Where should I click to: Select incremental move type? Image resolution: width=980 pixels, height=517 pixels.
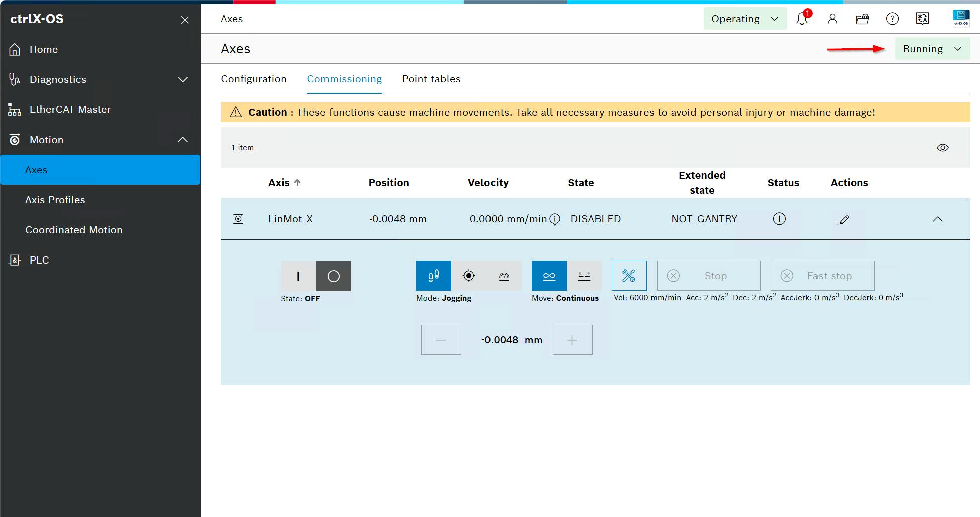coord(584,276)
